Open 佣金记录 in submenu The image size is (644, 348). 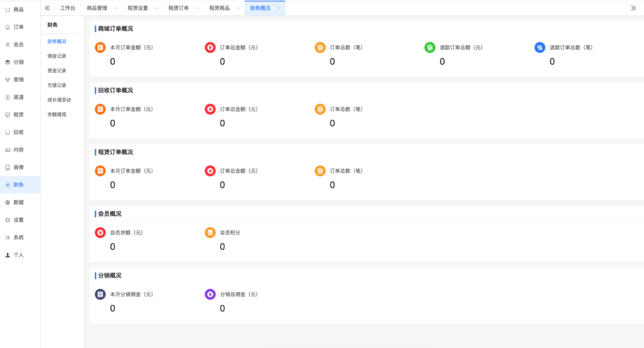(x=57, y=56)
